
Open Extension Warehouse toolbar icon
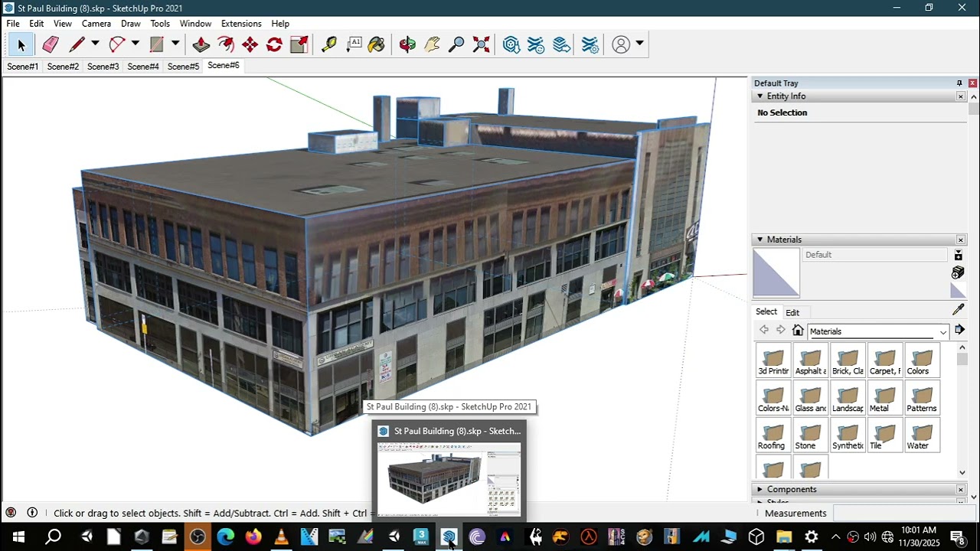point(536,45)
